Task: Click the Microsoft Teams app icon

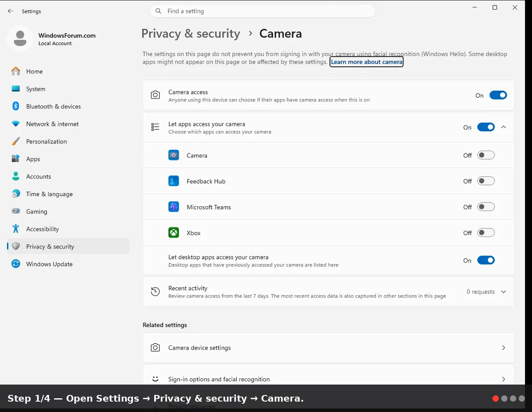Action: pyautogui.click(x=174, y=207)
